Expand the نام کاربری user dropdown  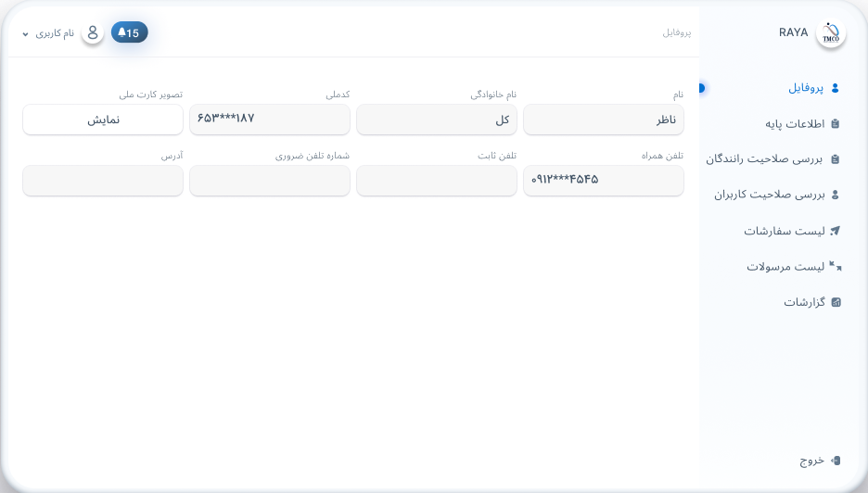click(55, 33)
